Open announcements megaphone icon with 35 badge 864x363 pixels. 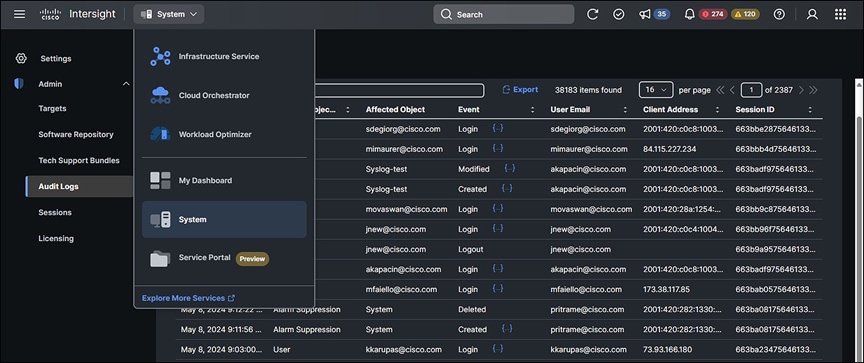[x=645, y=14]
